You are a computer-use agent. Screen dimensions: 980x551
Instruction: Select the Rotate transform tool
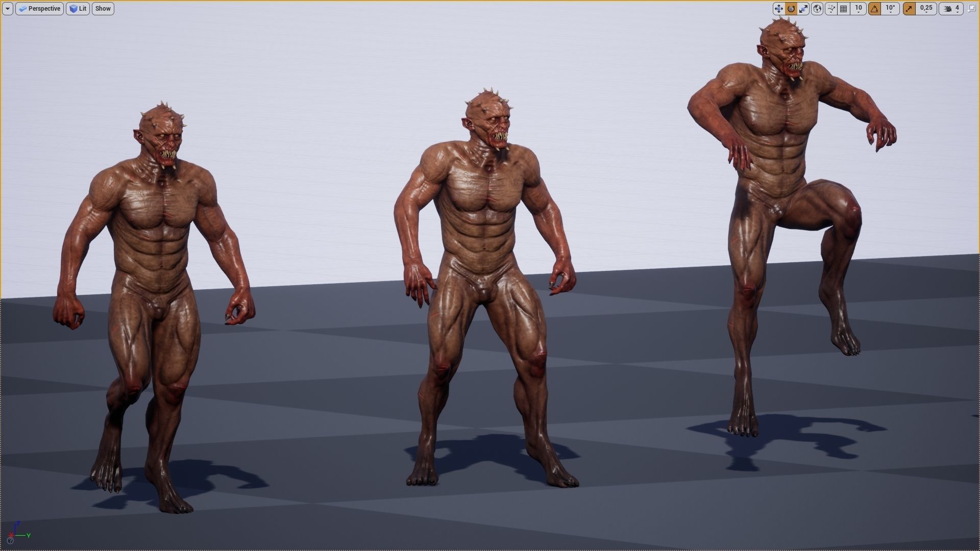click(791, 9)
